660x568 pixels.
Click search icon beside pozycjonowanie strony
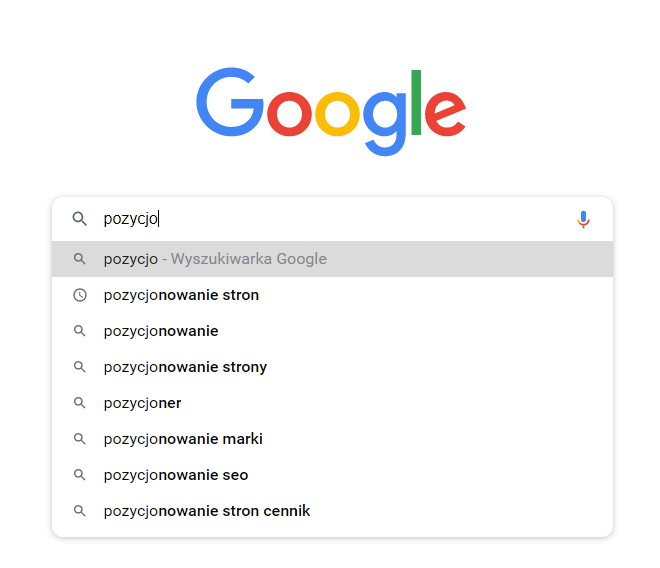coord(80,367)
